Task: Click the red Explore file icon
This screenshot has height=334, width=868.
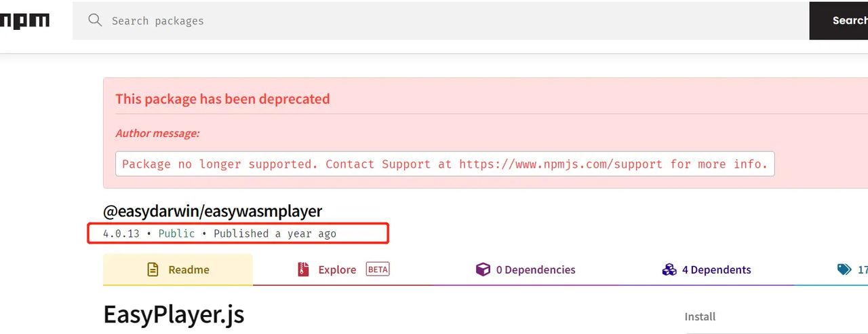Action: point(303,270)
